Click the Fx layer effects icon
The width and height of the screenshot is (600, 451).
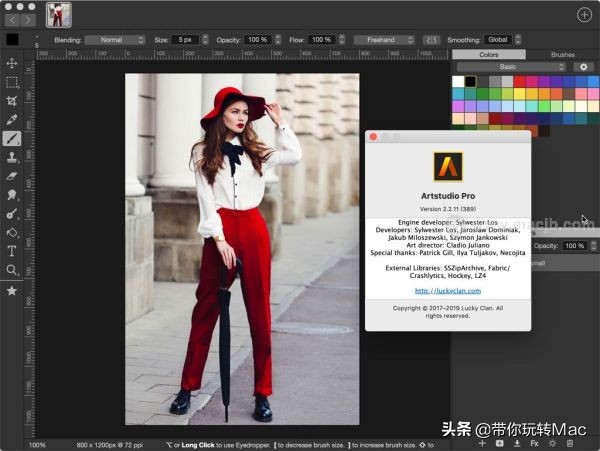tap(534, 443)
